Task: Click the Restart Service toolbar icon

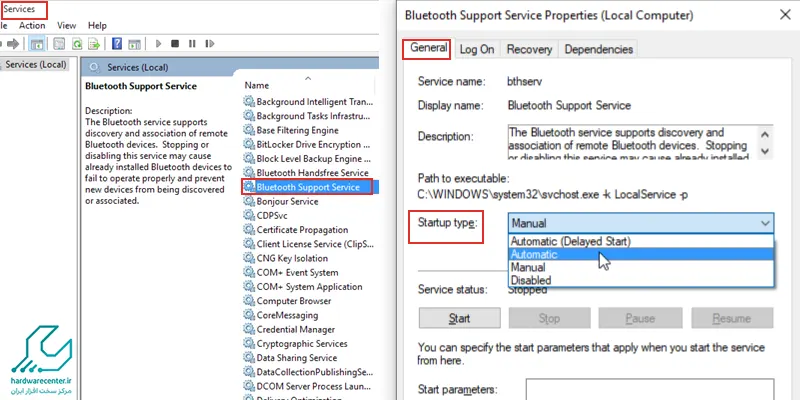Action: (210, 44)
